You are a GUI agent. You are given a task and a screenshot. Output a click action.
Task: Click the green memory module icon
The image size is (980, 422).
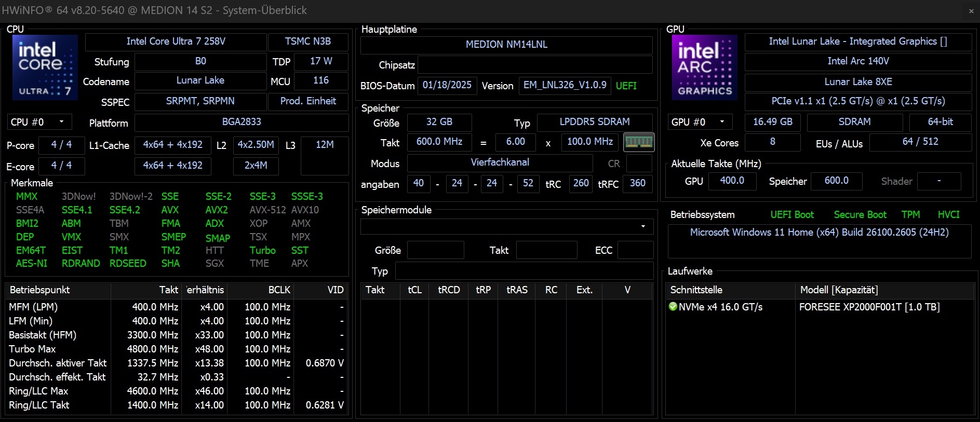click(x=639, y=142)
